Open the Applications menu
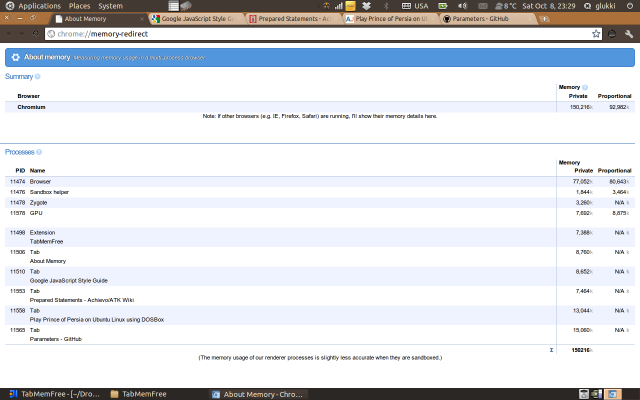 click(x=39, y=6)
